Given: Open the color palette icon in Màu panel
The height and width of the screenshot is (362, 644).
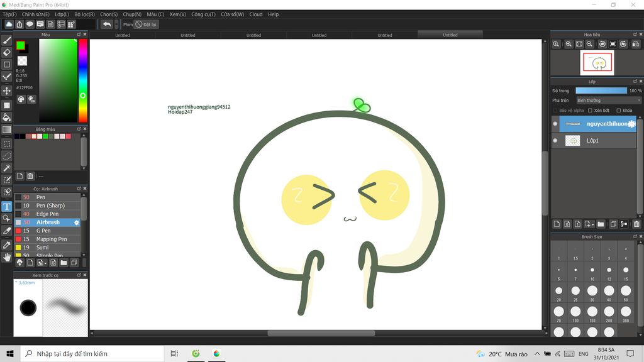Looking at the screenshot, I should point(21,99).
